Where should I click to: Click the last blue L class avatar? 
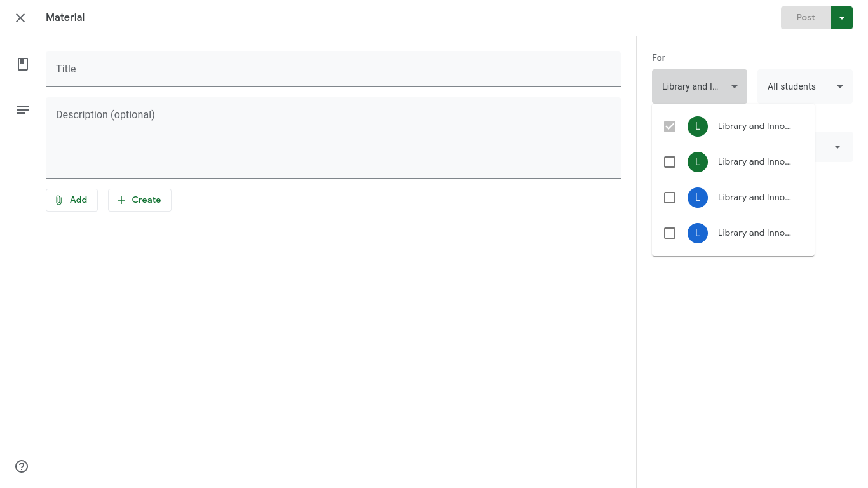(698, 233)
